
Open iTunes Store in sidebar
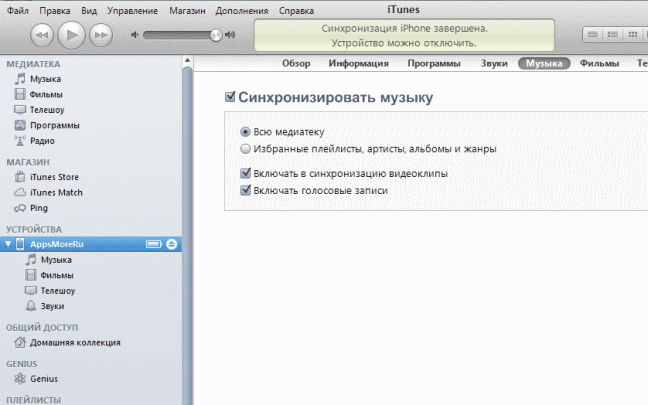54,177
